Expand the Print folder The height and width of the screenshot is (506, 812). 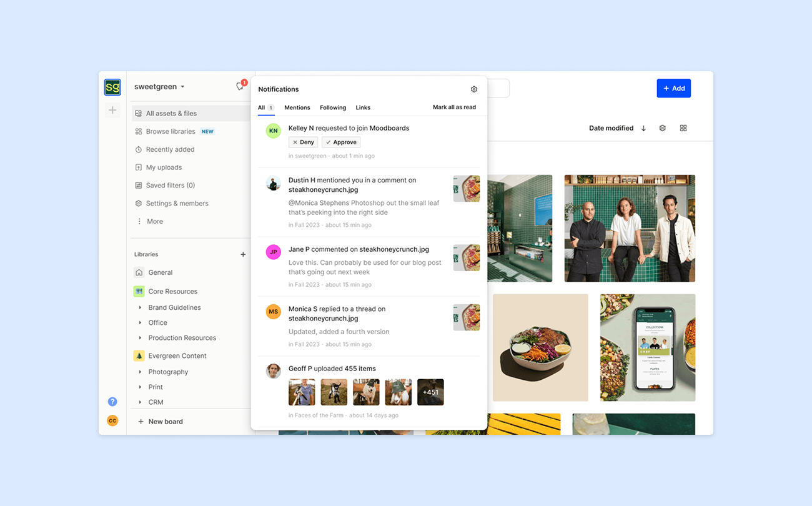click(x=140, y=387)
